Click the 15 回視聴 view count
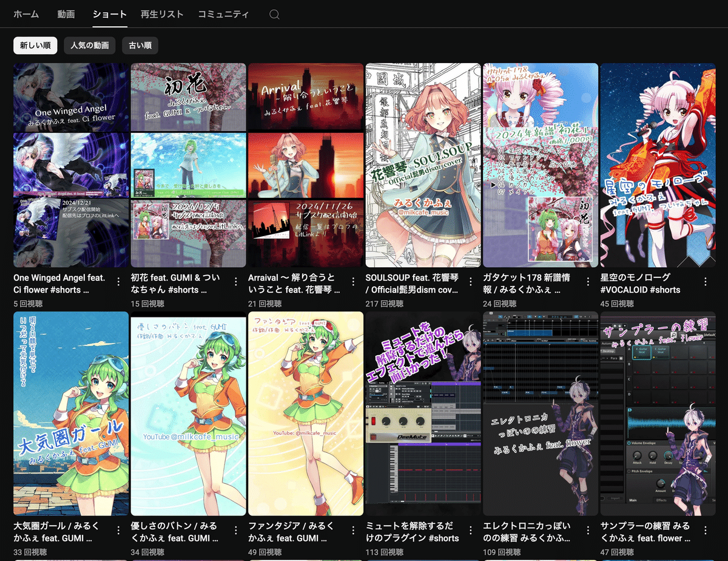Viewport: 728px width, 561px height. 146,303
